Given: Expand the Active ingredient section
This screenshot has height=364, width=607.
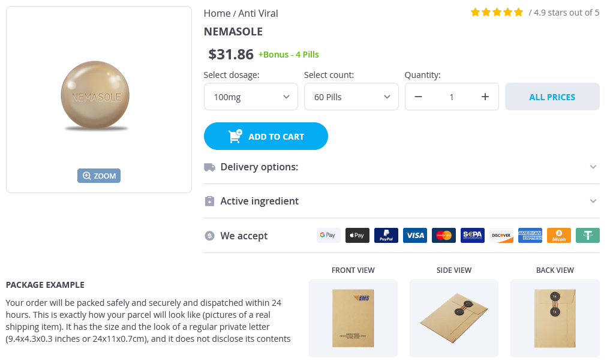Looking at the screenshot, I should click(401, 201).
